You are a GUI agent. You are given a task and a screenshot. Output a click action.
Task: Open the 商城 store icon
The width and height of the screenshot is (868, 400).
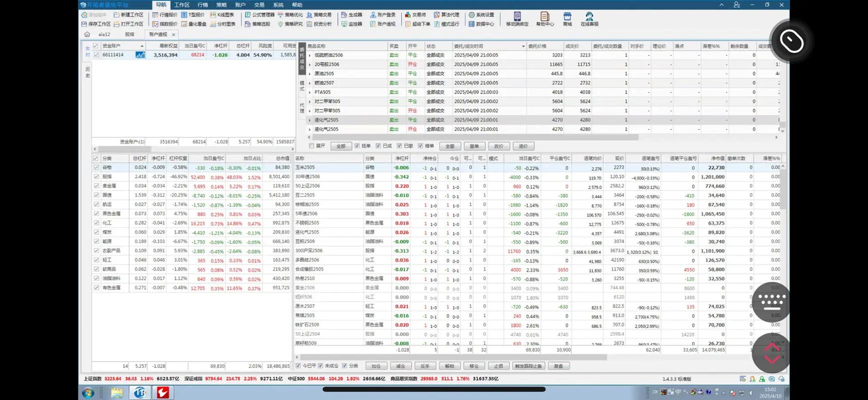pyautogui.click(x=567, y=19)
